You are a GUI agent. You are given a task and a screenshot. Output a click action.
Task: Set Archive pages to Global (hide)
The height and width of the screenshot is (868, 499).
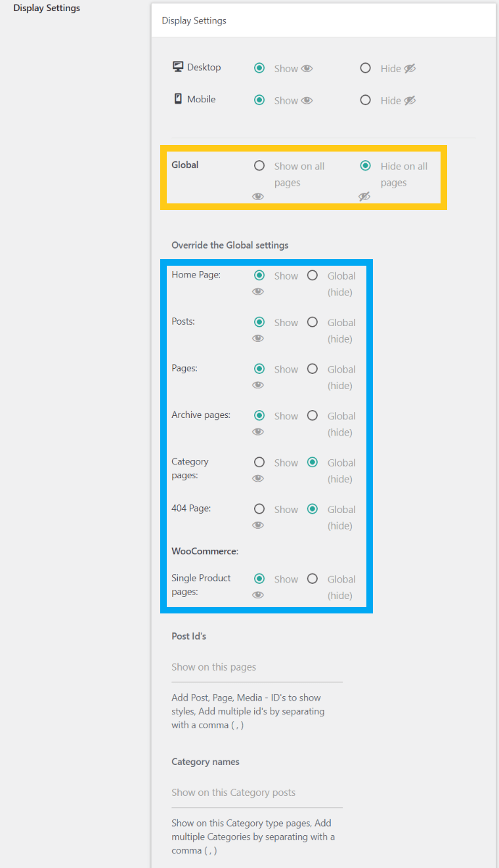pyautogui.click(x=313, y=415)
